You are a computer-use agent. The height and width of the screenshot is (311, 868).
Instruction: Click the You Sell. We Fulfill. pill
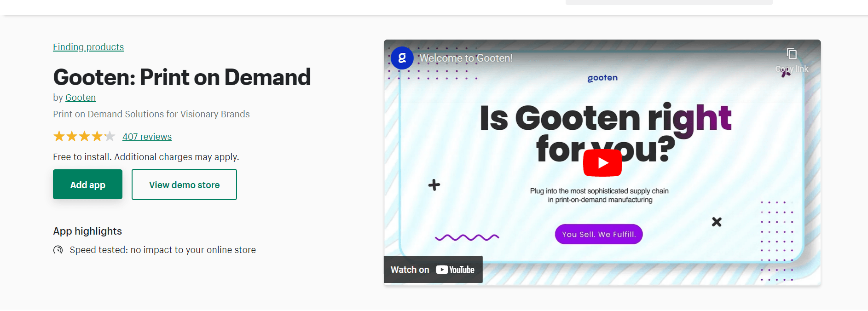point(599,234)
